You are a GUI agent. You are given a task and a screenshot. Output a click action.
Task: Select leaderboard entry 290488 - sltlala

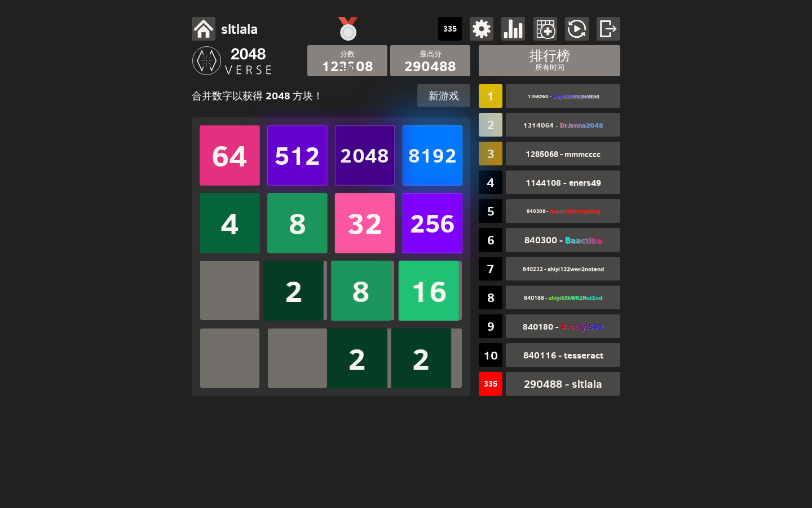[x=563, y=384]
